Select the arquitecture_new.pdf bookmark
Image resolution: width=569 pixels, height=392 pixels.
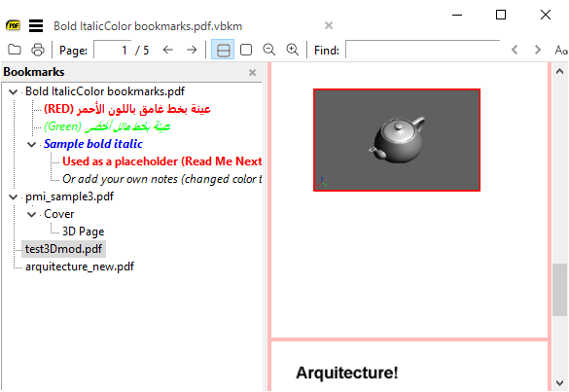[x=80, y=267]
